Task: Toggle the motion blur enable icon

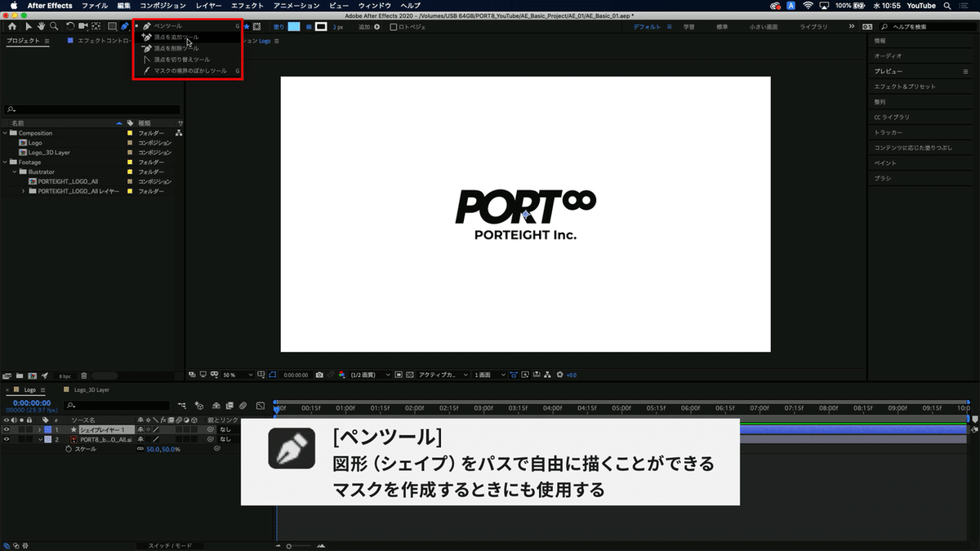Action: click(243, 405)
